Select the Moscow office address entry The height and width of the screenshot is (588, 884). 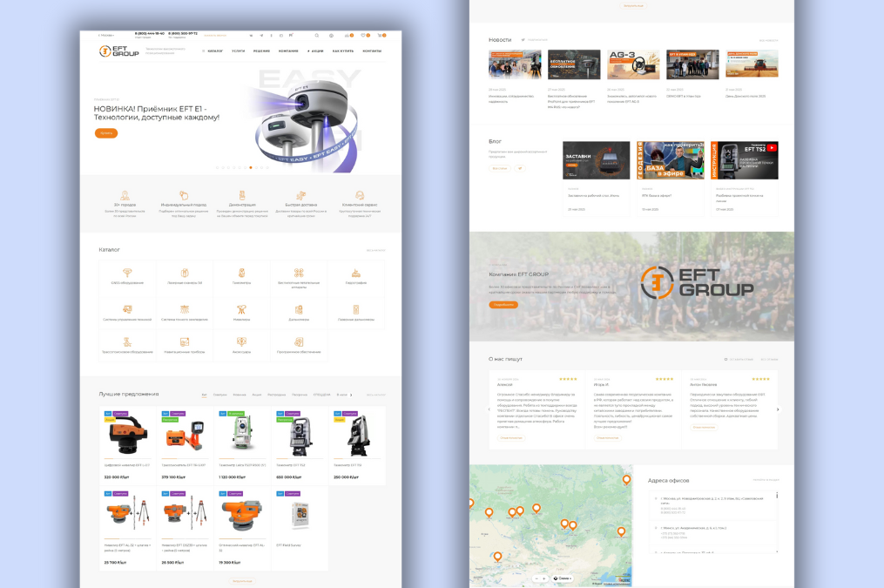pyautogui.click(x=712, y=505)
